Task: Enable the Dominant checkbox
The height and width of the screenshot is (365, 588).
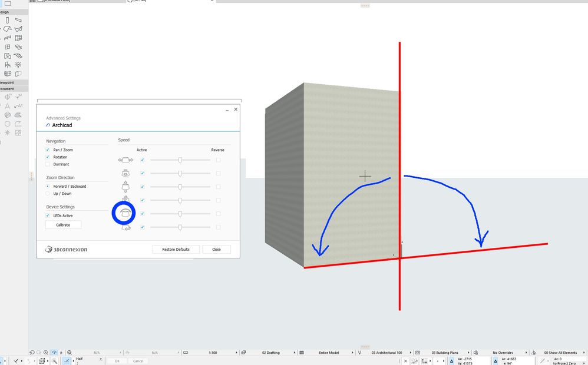Action: [x=48, y=164]
